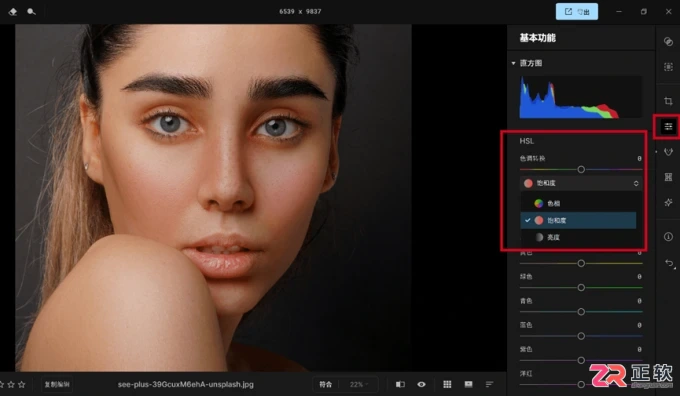Open the 饱和度 HSL mode dropdown
The image size is (680, 396).
(x=581, y=183)
